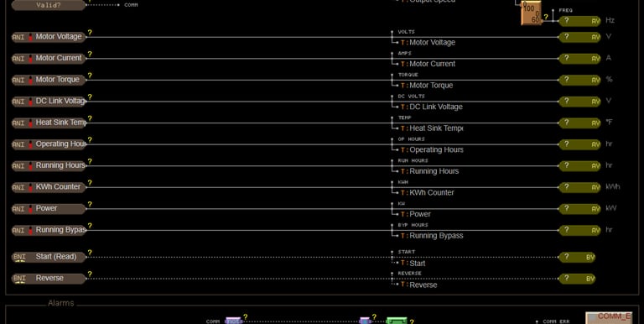Click the COMM ERR label near the COMM_E block
The width and height of the screenshot is (644, 324).
[556, 321]
